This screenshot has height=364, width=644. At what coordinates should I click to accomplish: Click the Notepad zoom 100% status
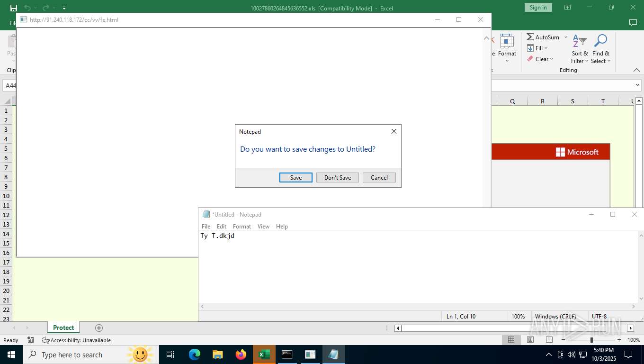tap(518, 316)
